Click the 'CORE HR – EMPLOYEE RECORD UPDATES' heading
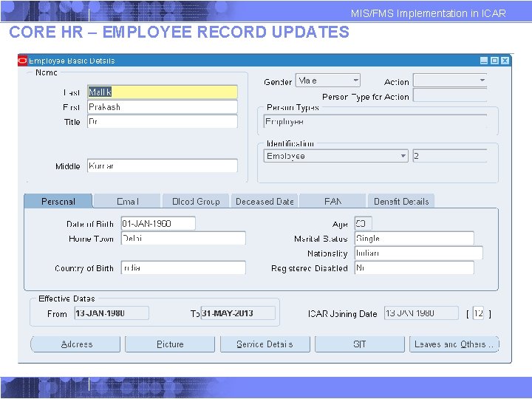The image size is (532, 399). tap(179, 32)
